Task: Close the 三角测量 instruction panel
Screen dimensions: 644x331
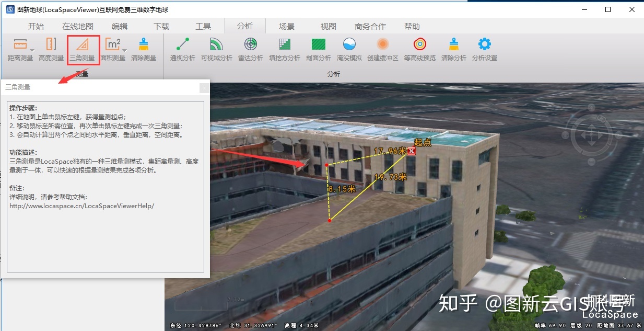Action: [x=204, y=88]
